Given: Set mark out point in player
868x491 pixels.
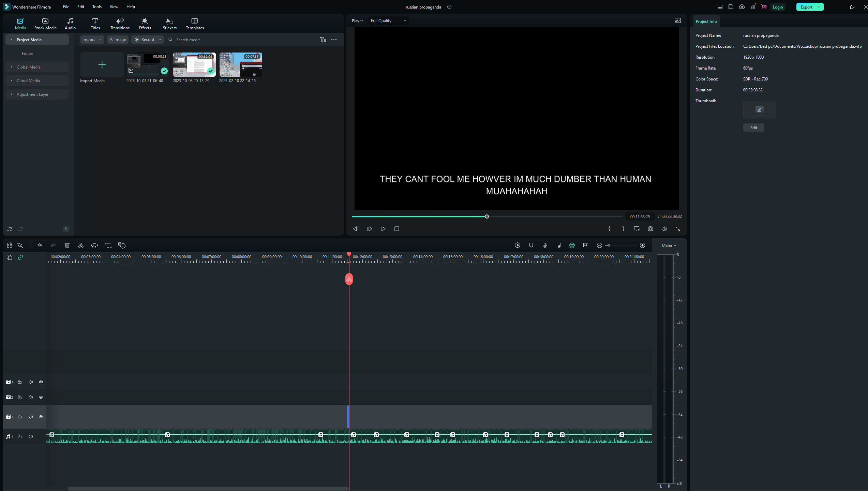Looking at the screenshot, I should pos(623,229).
